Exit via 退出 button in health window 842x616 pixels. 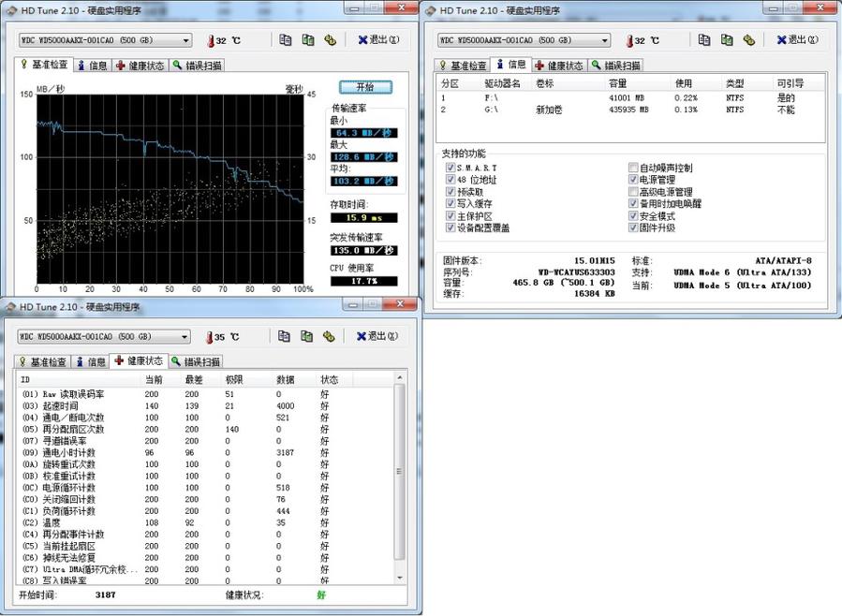pos(377,336)
